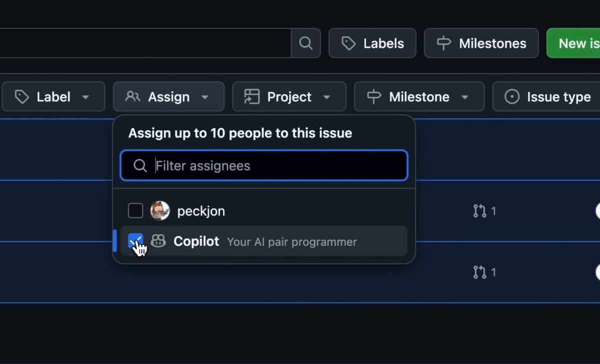This screenshot has height=364, width=600.
Task: Select Copilot from the assignee list
Action: pos(196,241)
